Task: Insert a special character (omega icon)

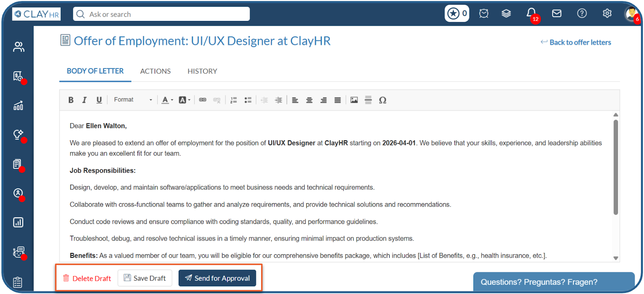Action: tap(383, 100)
